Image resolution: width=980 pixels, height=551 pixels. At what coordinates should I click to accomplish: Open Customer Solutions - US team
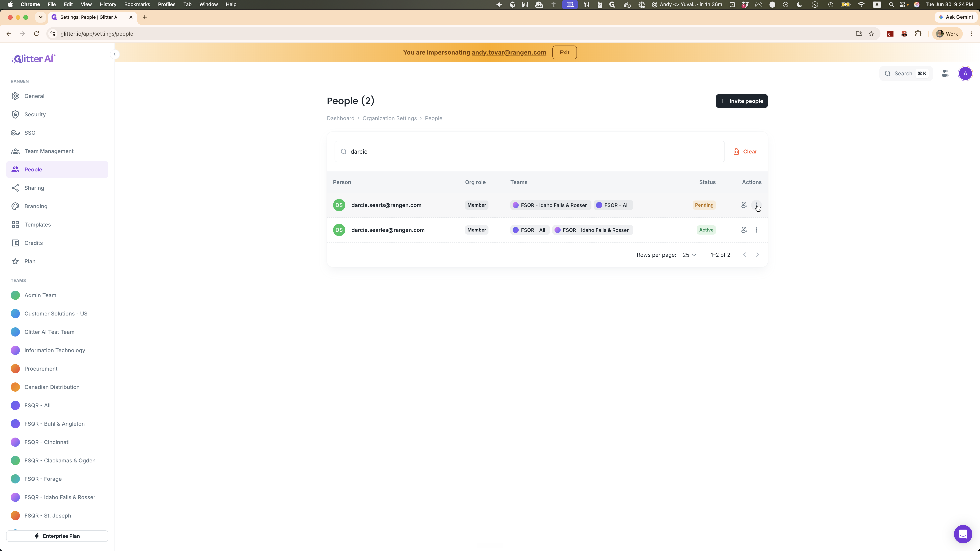pos(57,314)
